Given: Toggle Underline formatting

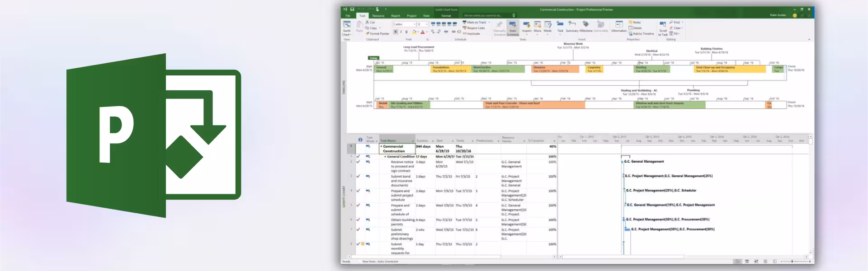Looking at the screenshot, I should (406, 32).
